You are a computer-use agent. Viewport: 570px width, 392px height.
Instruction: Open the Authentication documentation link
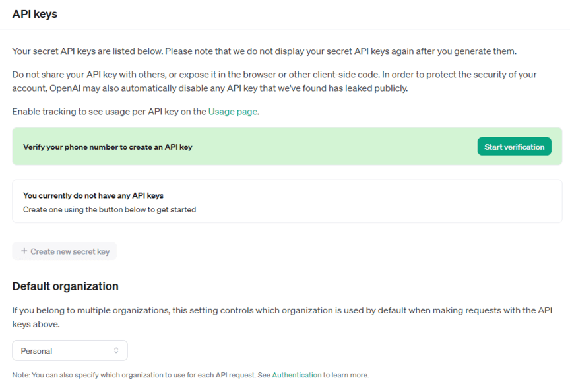pyautogui.click(x=296, y=375)
